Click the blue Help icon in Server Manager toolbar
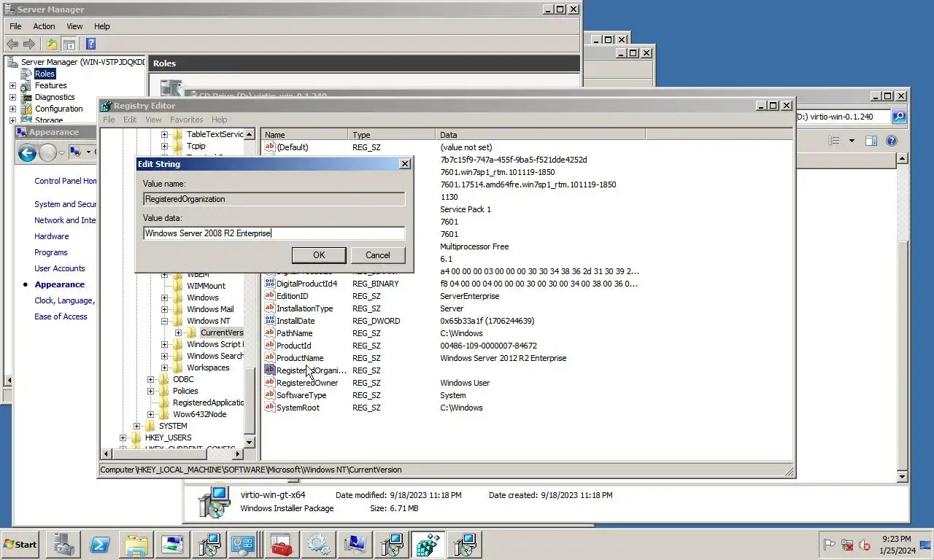Screen dimensions: 934x560 (90, 44)
